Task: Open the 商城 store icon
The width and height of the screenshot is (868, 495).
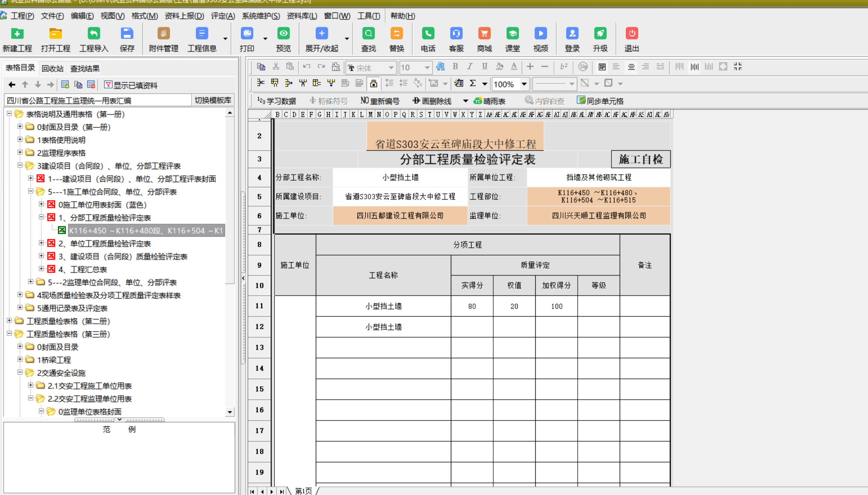Action: (x=484, y=39)
